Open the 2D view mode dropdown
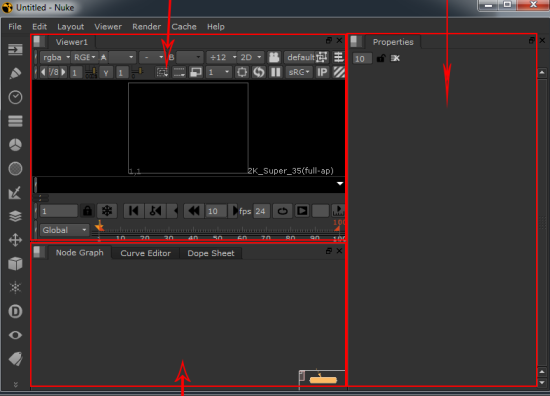The width and height of the screenshot is (550, 396). [250, 57]
